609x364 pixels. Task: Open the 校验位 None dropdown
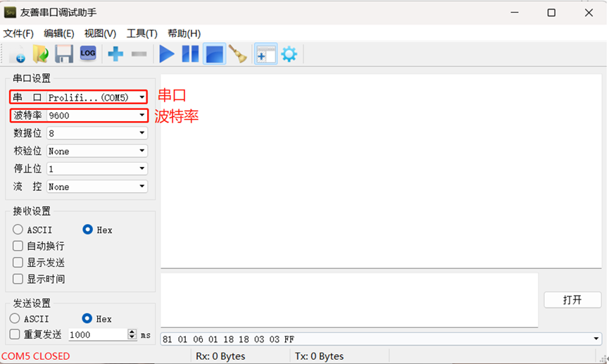pos(96,151)
